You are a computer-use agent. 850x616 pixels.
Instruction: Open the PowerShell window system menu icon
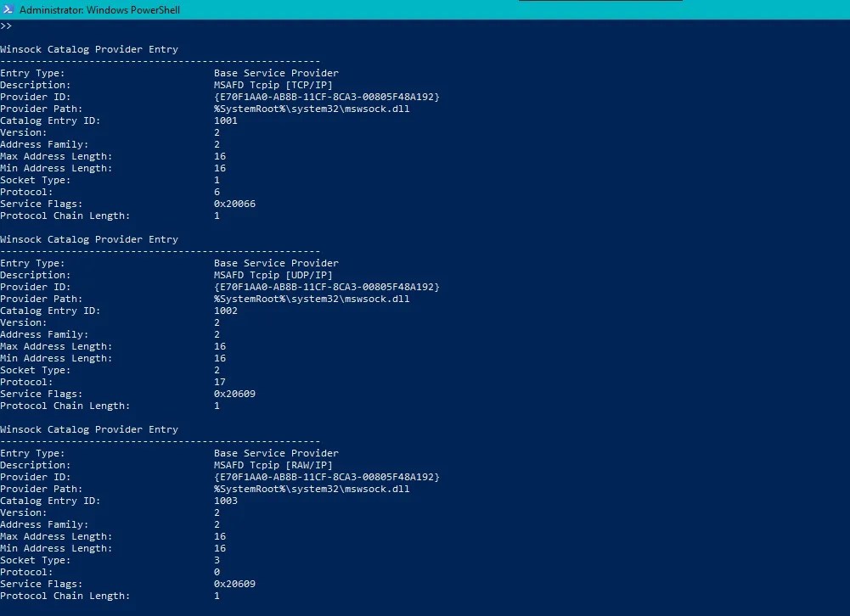click(x=7, y=9)
